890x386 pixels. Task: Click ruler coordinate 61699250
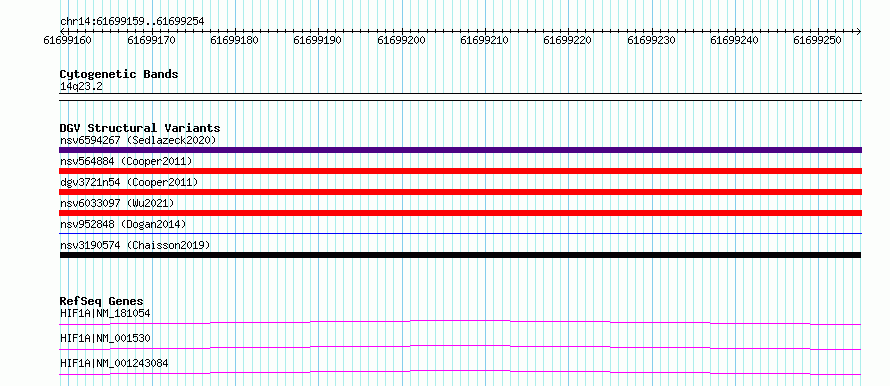(818, 40)
